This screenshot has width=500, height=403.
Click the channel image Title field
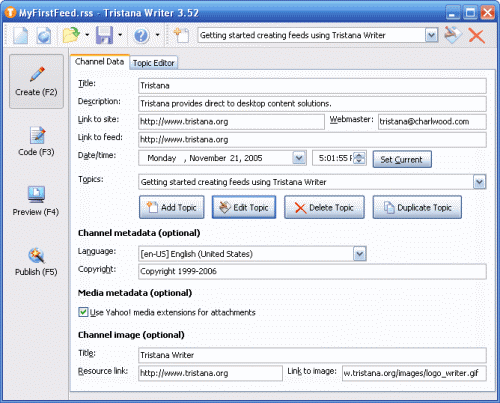[x=312, y=355]
